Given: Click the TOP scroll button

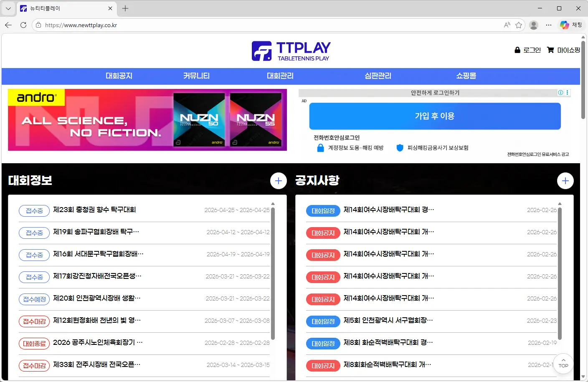Looking at the screenshot, I should click(x=563, y=363).
